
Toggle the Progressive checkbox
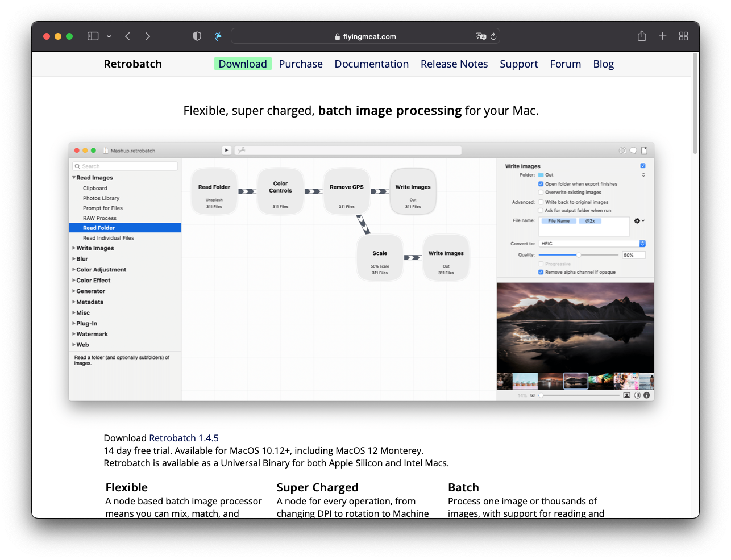click(541, 264)
